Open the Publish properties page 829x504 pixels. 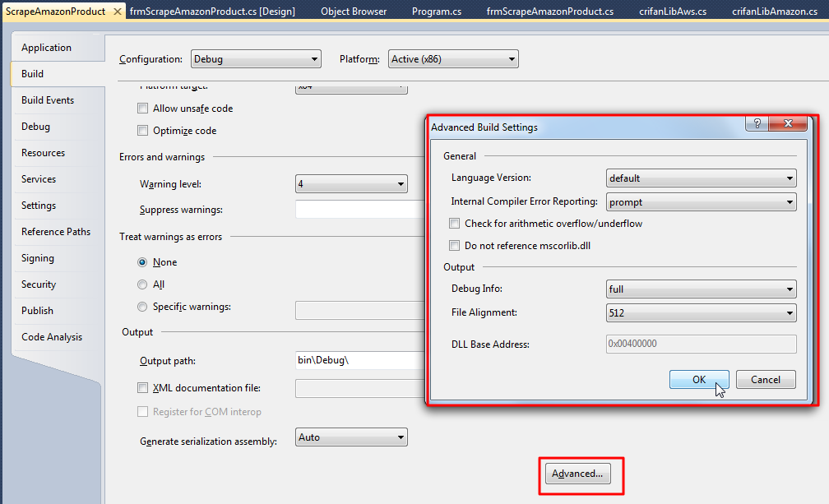58,311
